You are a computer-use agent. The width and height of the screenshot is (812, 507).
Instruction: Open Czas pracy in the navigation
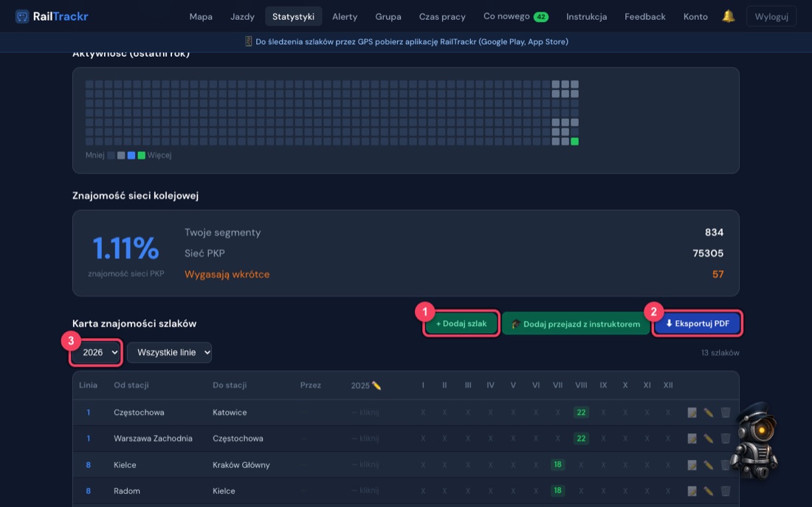click(x=442, y=16)
